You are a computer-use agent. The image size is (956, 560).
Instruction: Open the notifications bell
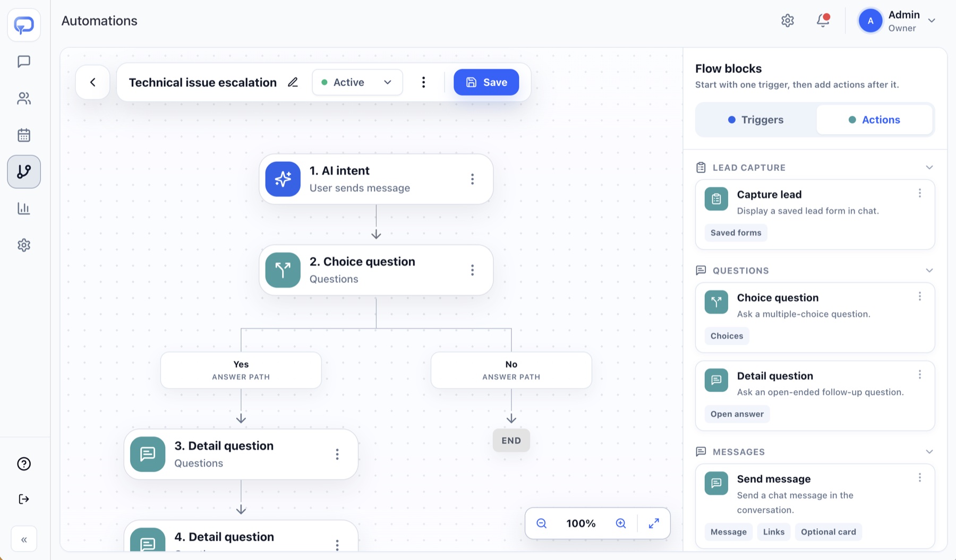tap(823, 21)
